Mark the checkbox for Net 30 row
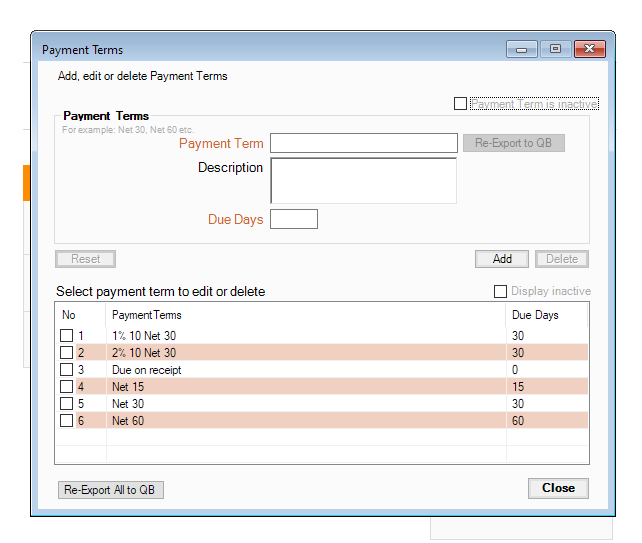 click(x=67, y=404)
